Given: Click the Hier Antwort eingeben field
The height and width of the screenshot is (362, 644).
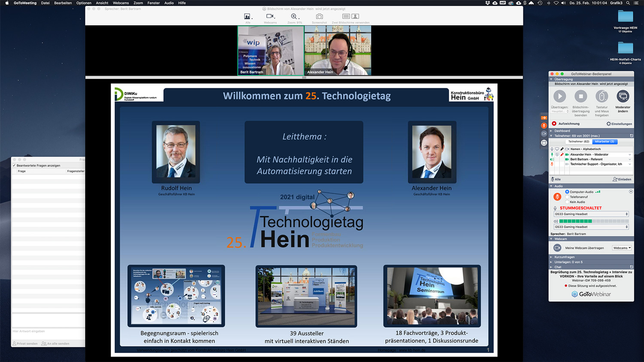Looking at the screenshot, I should (48, 335).
